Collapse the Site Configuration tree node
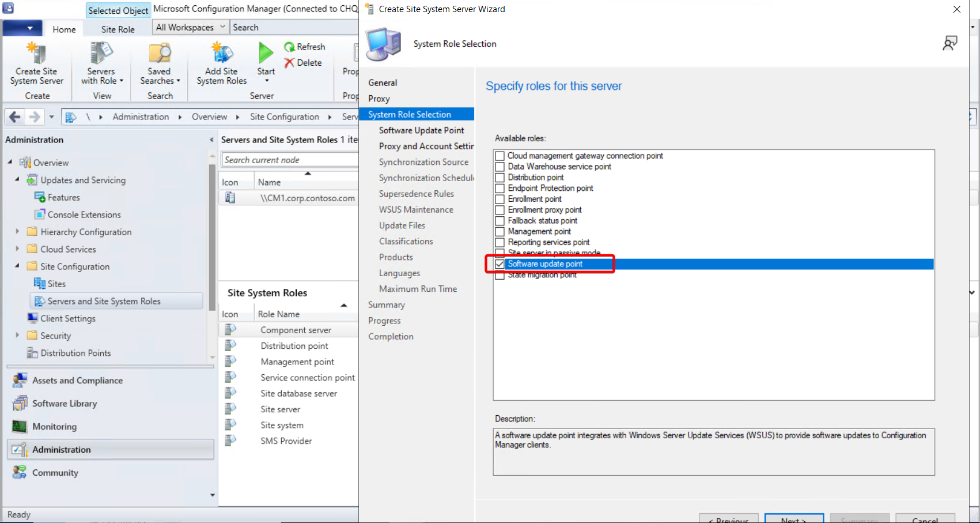Viewport: 980px width, 523px height. (17, 266)
